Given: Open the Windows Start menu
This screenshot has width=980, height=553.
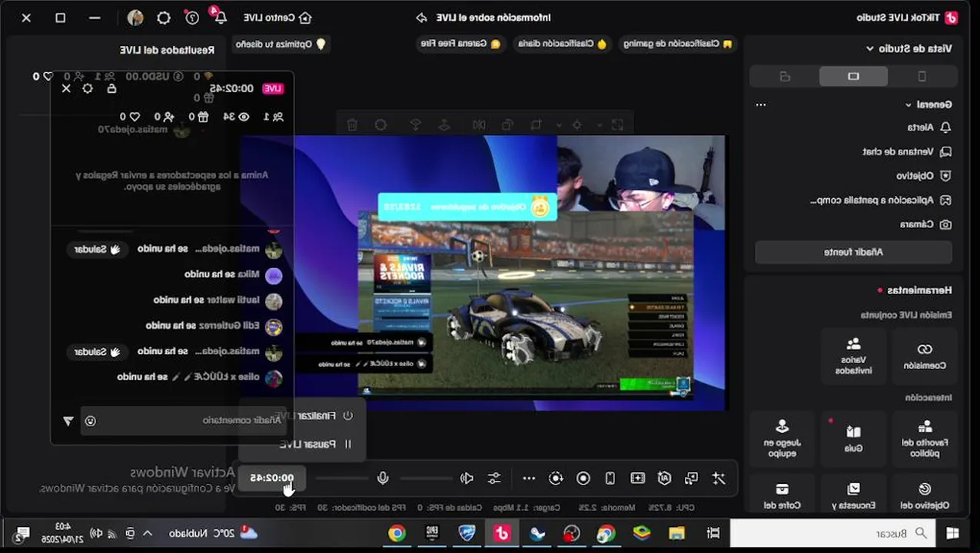Looking at the screenshot, I should (x=952, y=533).
